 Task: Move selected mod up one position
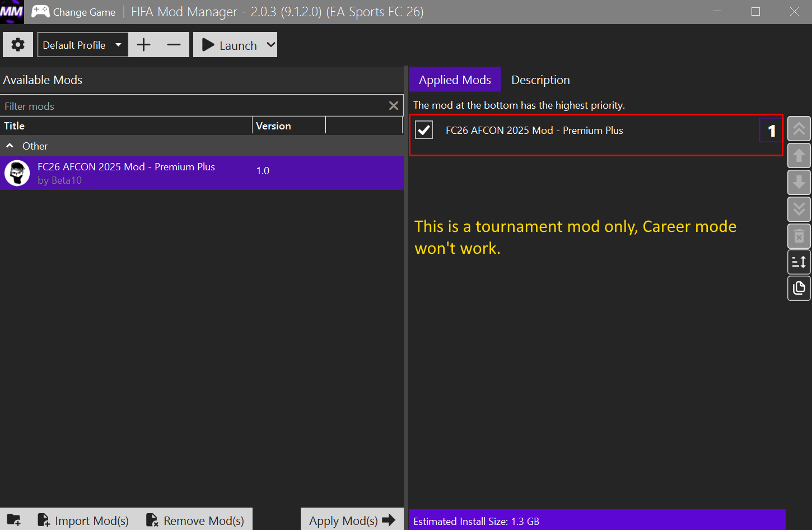coord(799,156)
